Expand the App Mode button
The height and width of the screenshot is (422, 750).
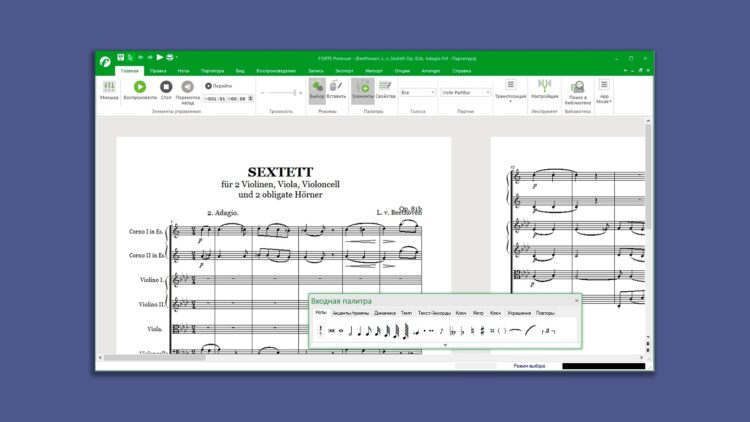(x=604, y=91)
